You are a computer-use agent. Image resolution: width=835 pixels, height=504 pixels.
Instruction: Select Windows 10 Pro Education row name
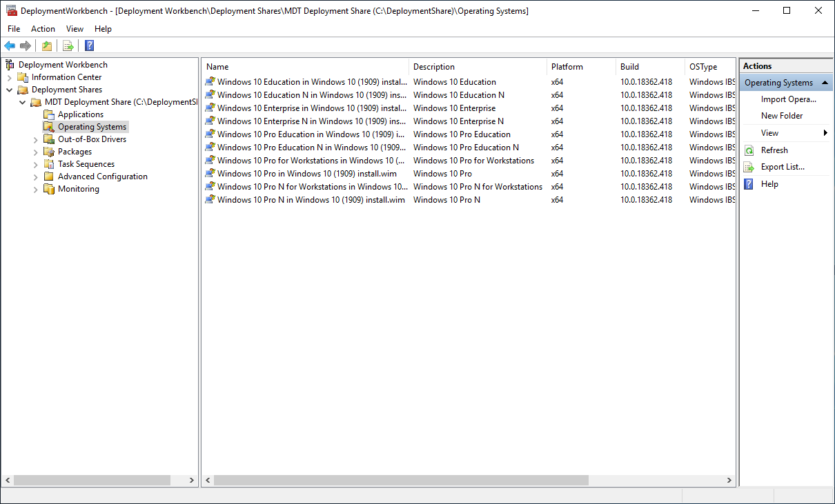(311, 134)
